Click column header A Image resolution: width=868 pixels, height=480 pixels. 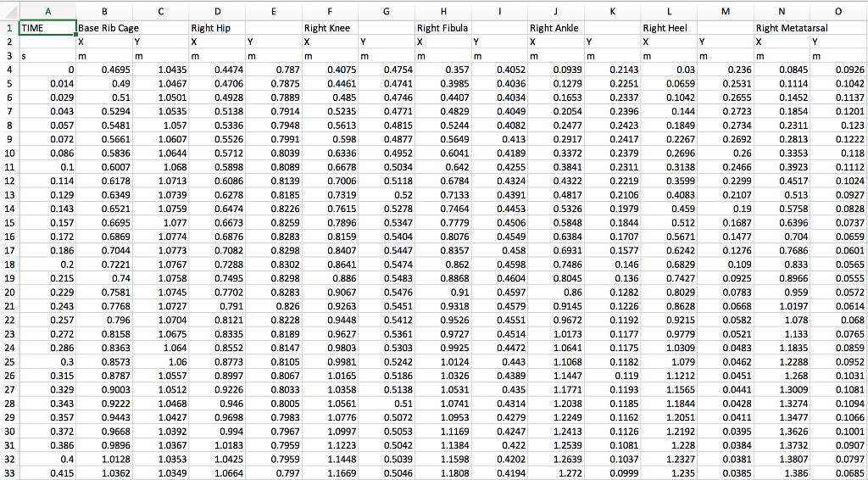tap(47, 10)
